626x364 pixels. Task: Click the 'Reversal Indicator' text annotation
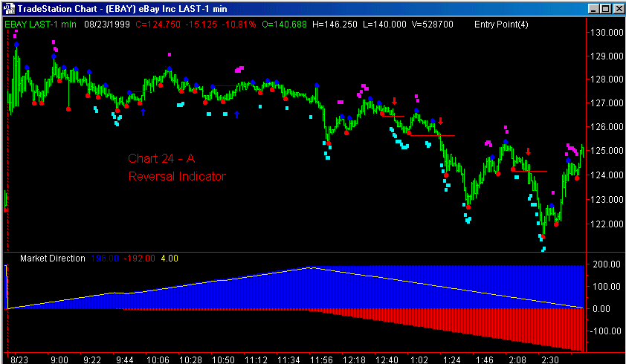tap(177, 176)
